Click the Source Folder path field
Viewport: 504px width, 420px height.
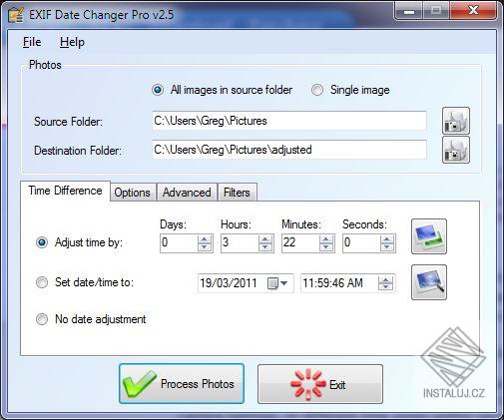[x=289, y=121]
